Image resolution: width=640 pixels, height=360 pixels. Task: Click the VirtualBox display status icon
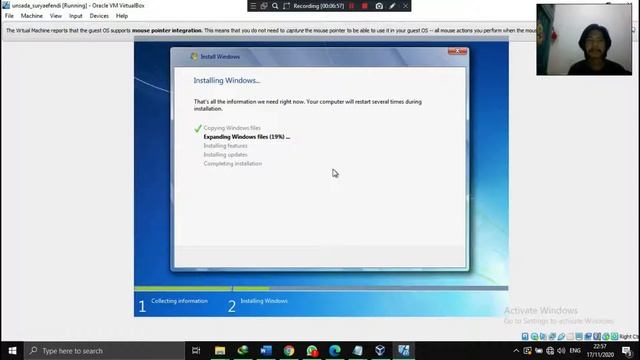579,336
